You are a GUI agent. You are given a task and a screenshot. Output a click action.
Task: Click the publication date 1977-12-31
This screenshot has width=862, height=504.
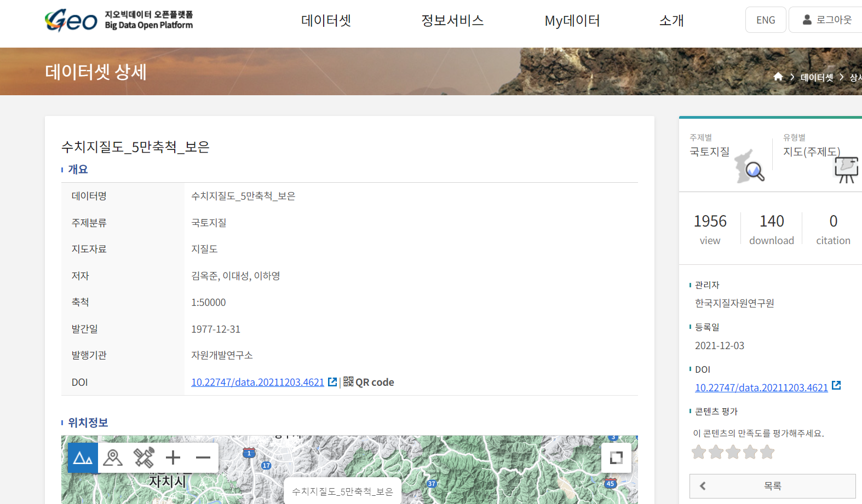[216, 329]
